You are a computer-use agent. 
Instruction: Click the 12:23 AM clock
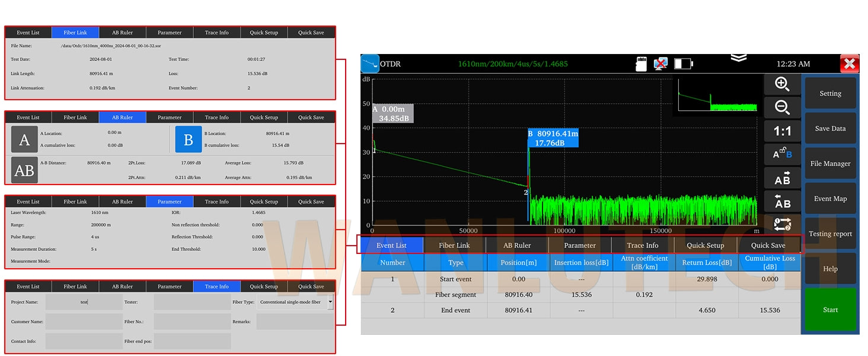[x=793, y=63]
